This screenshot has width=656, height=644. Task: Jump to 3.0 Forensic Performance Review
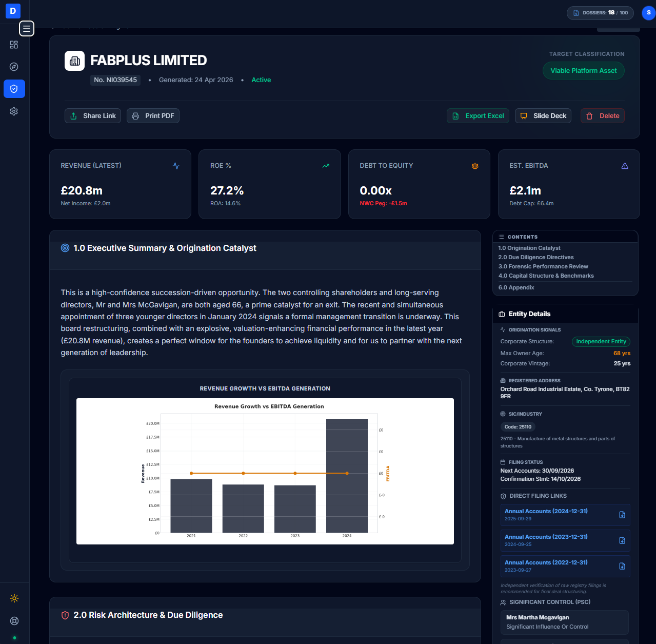543,266
